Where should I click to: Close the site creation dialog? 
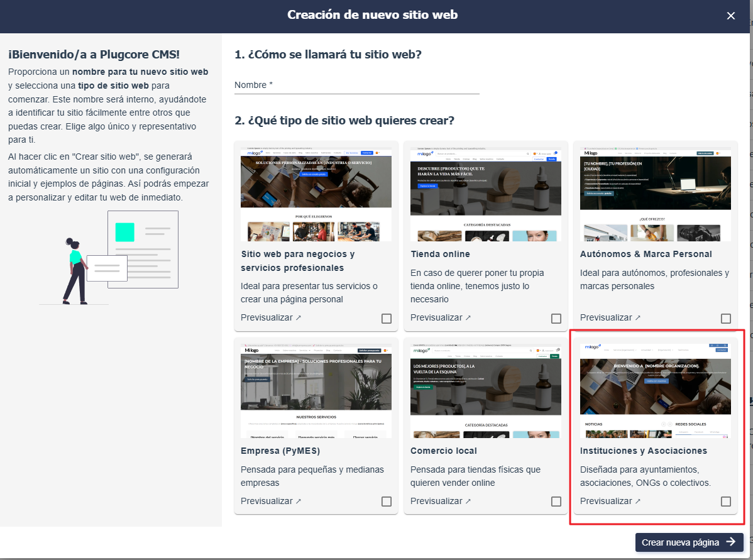pos(731,16)
